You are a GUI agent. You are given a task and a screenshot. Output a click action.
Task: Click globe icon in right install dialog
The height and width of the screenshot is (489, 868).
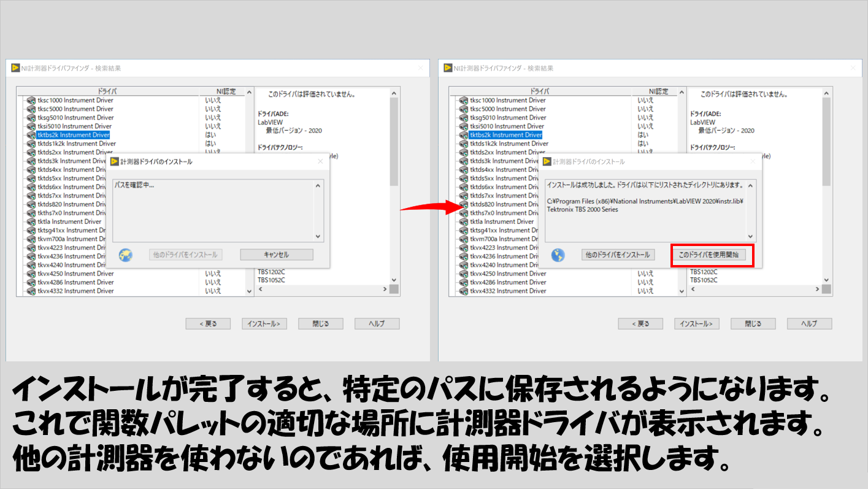click(558, 255)
